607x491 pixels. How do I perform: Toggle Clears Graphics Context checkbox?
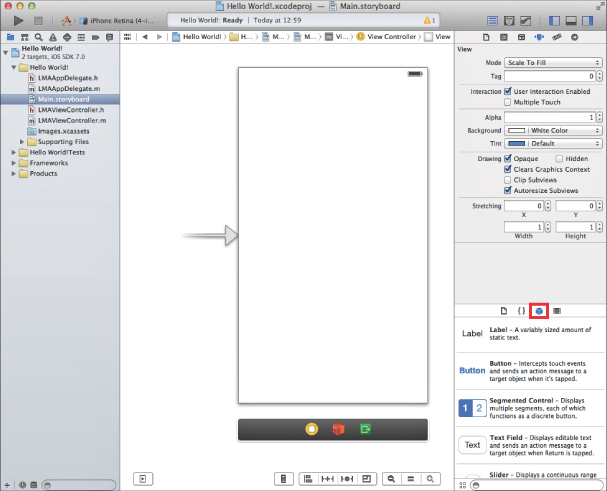coord(508,169)
